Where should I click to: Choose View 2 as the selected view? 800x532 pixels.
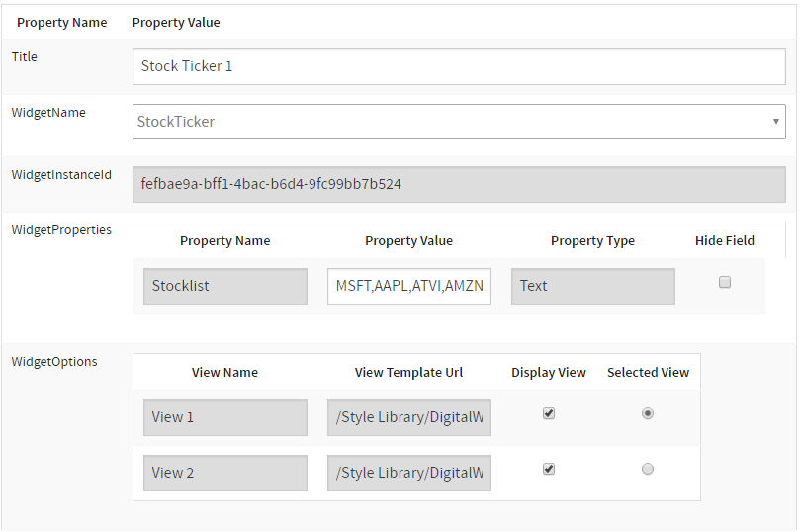point(648,470)
